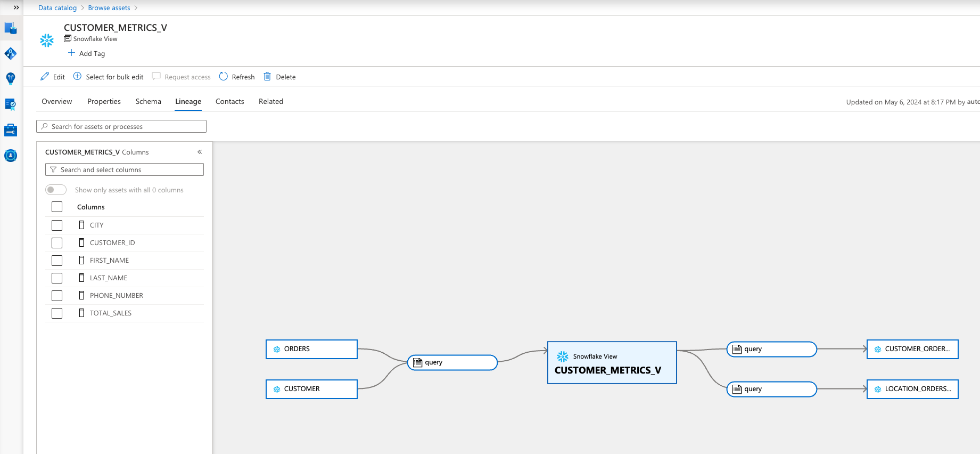
Task: Collapse the columns panel with chevron
Action: (x=200, y=152)
